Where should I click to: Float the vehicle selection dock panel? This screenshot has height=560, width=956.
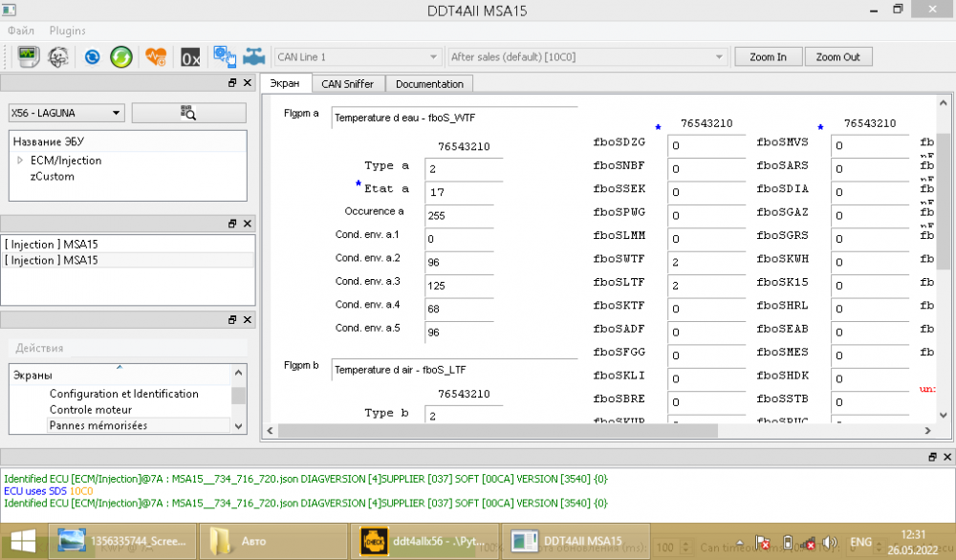coord(232,83)
